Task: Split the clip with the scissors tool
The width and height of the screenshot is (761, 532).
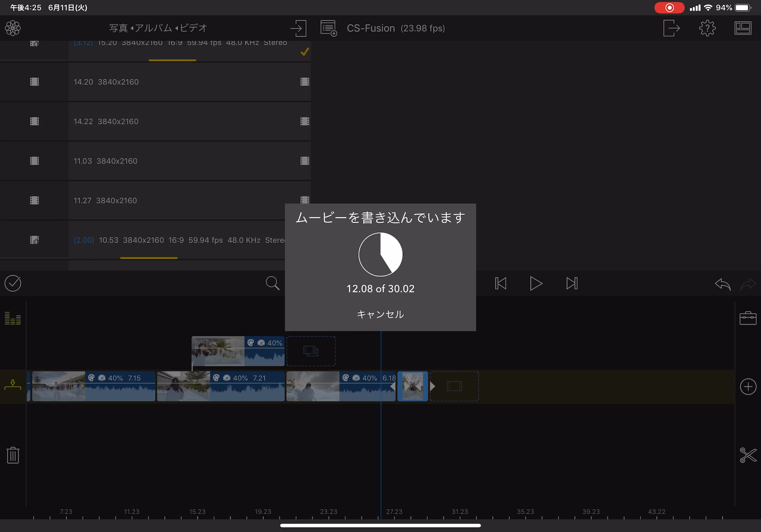Action: pyautogui.click(x=748, y=455)
